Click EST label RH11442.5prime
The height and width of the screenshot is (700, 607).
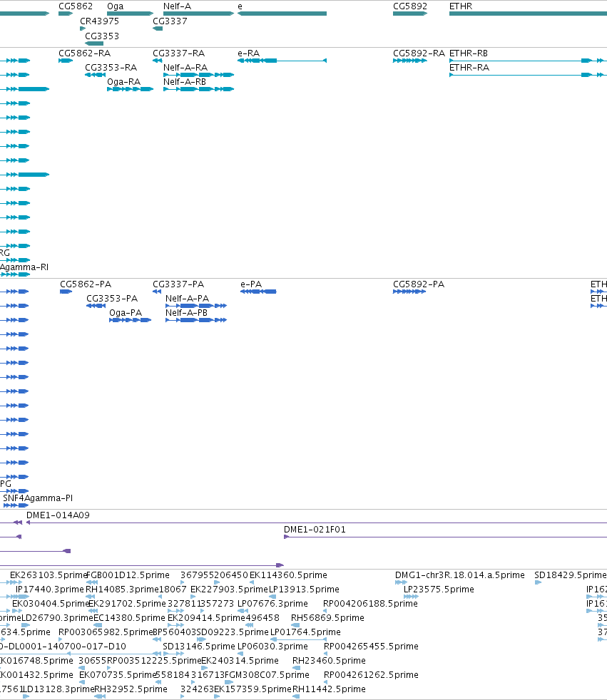(x=330, y=689)
